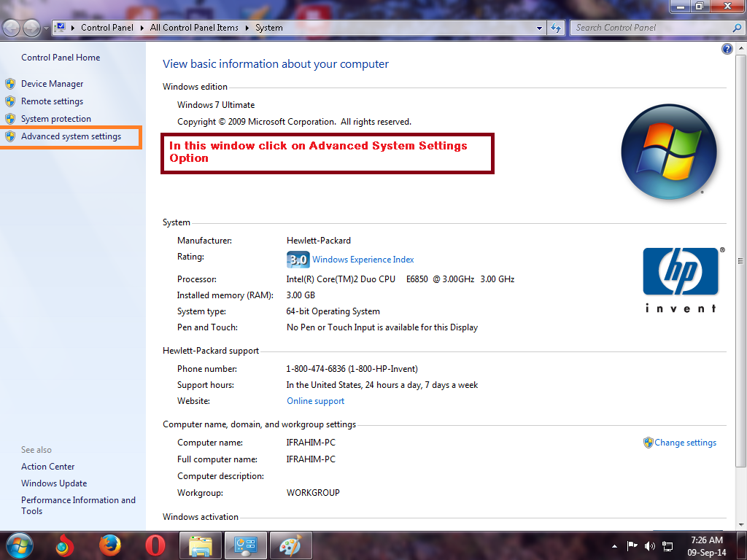Click Advanced system settings
Image resolution: width=747 pixels, height=560 pixels.
coord(71,136)
